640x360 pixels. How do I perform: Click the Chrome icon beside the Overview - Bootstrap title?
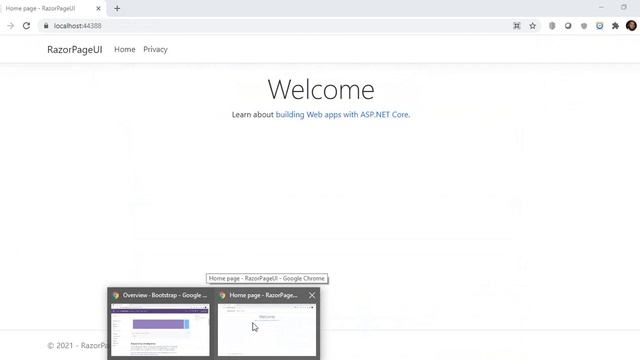[116, 295]
